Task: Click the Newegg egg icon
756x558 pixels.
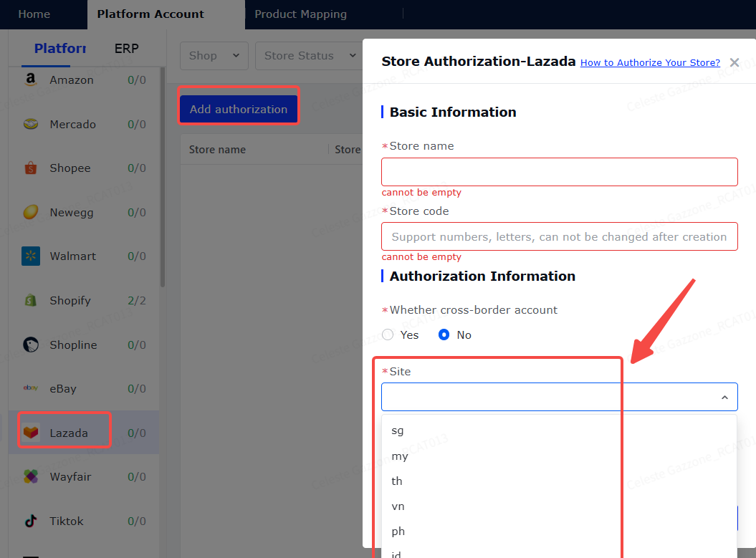Action: click(x=31, y=212)
